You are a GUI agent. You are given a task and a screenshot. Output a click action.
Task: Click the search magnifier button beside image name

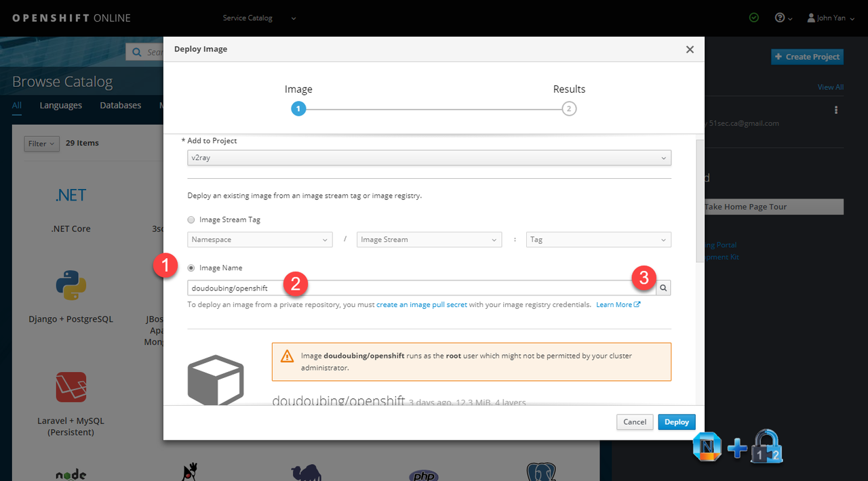pyautogui.click(x=663, y=288)
